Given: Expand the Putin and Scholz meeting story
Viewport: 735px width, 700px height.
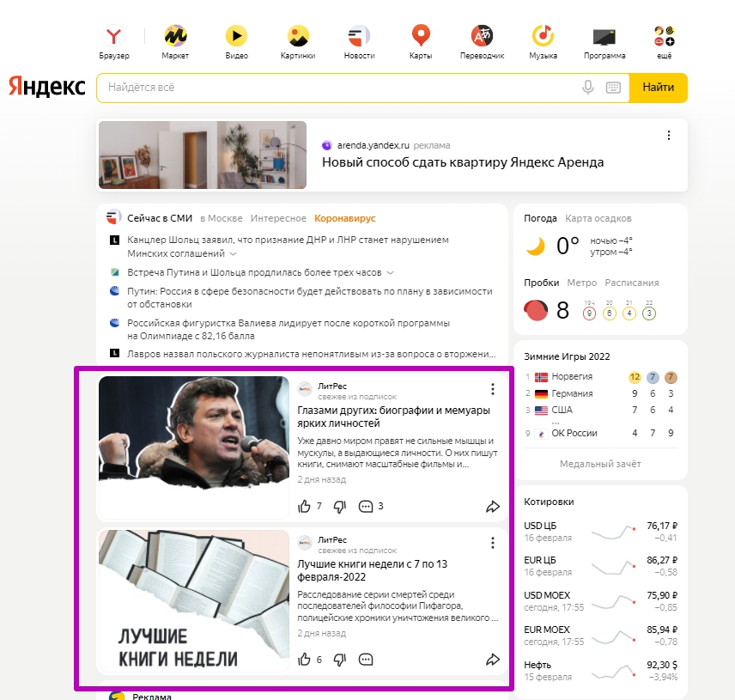Looking at the screenshot, I should 390,273.
